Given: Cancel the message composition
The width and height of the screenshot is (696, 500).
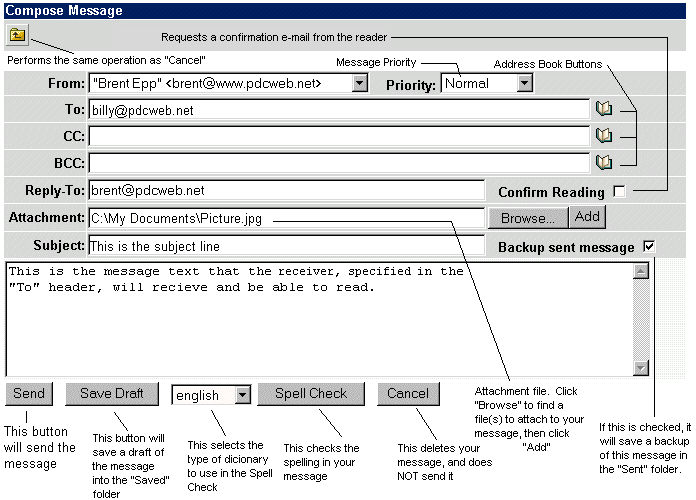Looking at the screenshot, I should [408, 393].
